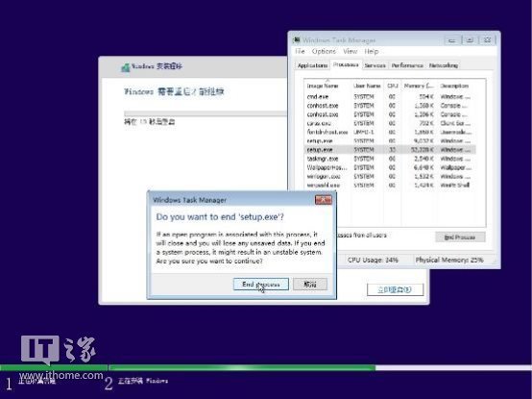Screen dimensions: 532x399
Task: Switch to the Services tab
Action: click(x=375, y=65)
